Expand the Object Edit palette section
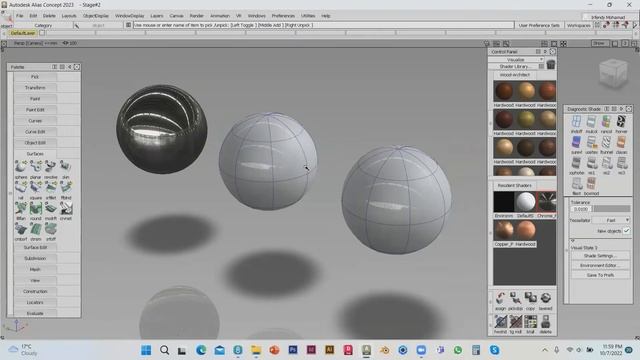The height and width of the screenshot is (360, 640). click(35, 143)
